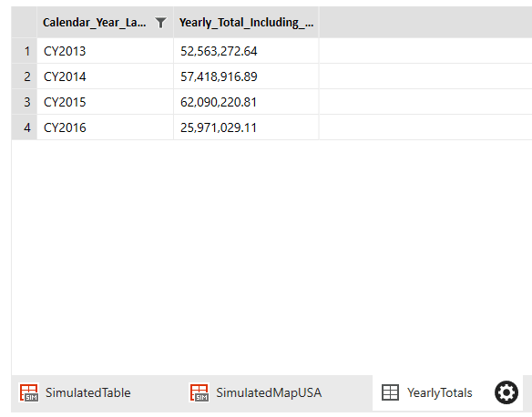Select the CY2016 cell
The height and width of the screenshot is (417, 532).
(x=105, y=127)
